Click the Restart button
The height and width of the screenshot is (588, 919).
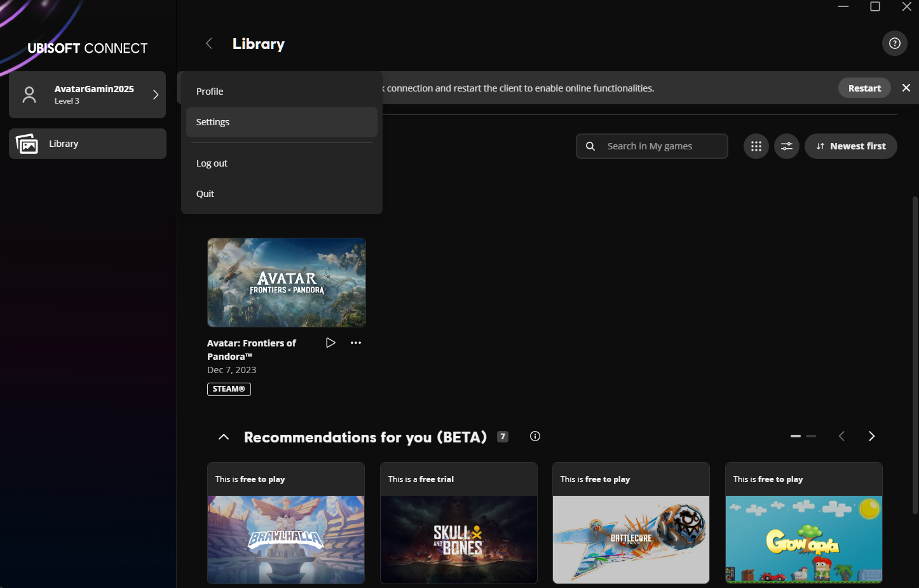(x=864, y=88)
